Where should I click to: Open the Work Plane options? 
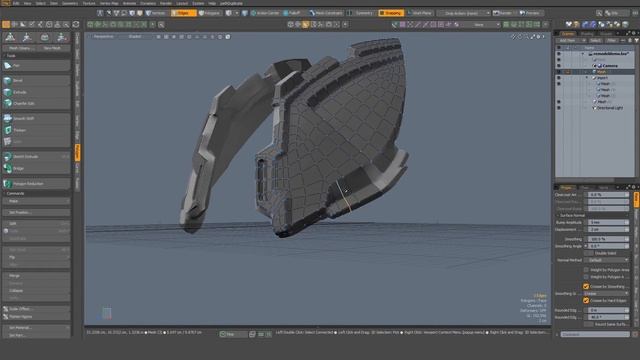[420, 13]
